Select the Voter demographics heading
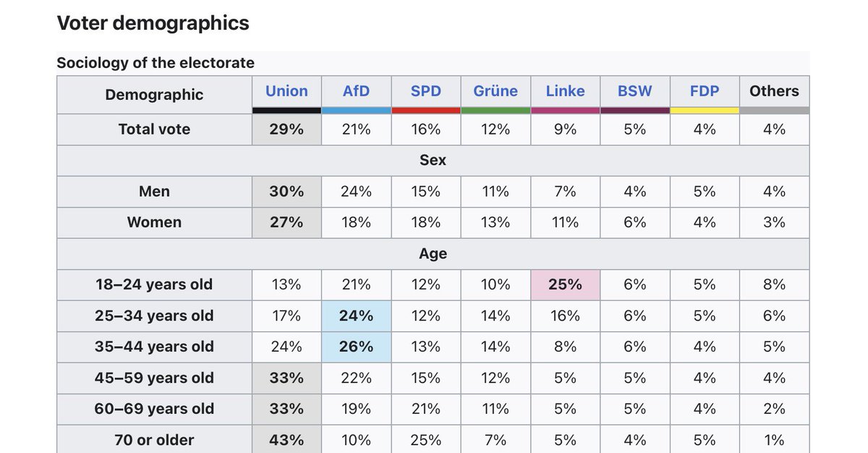 pyautogui.click(x=153, y=23)
